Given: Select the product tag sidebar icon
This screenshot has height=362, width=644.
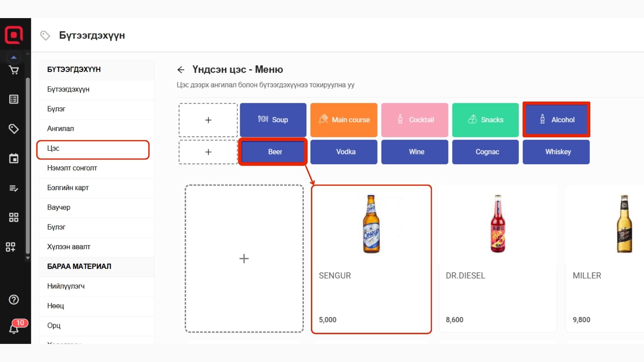Looking at the screenshot, I should pyautogui.click(x=14, y=129).
